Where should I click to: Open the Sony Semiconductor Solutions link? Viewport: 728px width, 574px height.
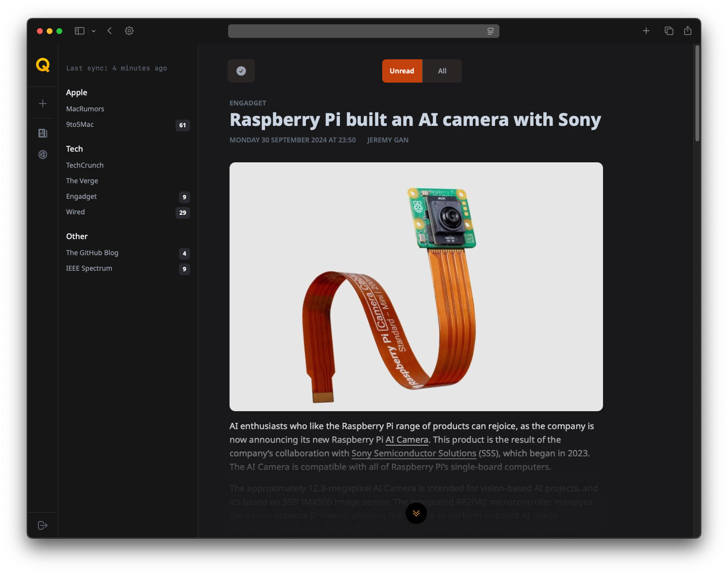[x=414, y=453]
